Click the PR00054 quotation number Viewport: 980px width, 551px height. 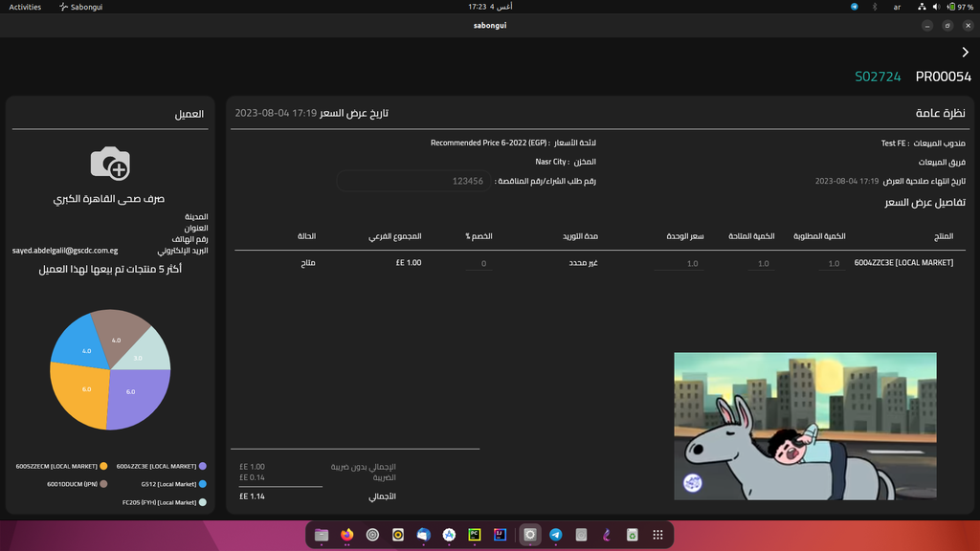[x=943, y=77]
